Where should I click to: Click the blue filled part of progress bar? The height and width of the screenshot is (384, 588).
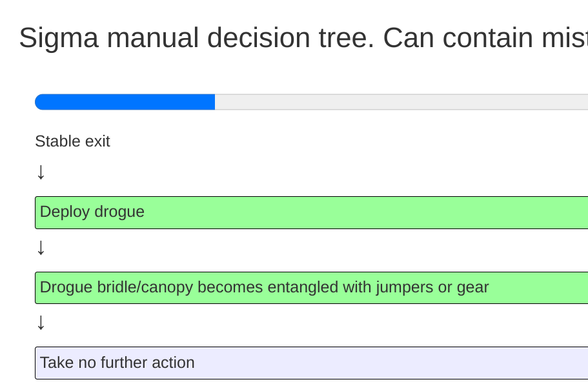(x=125, y=102)
